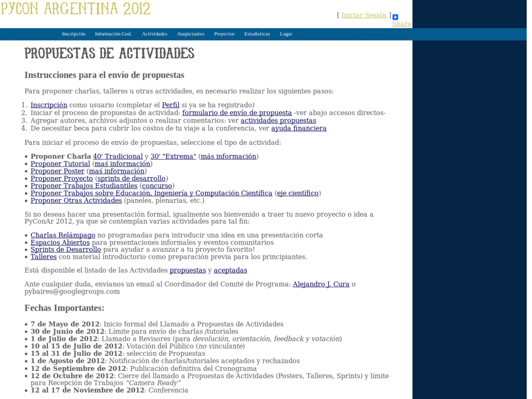Open the Perfil link
Image resolution: width=532 pixels, height=399 pixels.
click(x=170, y=105)
